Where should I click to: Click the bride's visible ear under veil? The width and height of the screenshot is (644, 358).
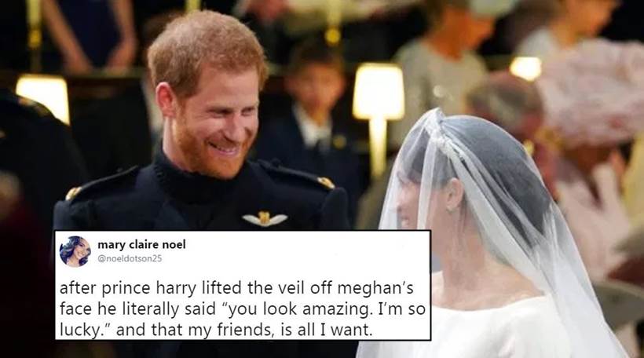click(455, 194)
